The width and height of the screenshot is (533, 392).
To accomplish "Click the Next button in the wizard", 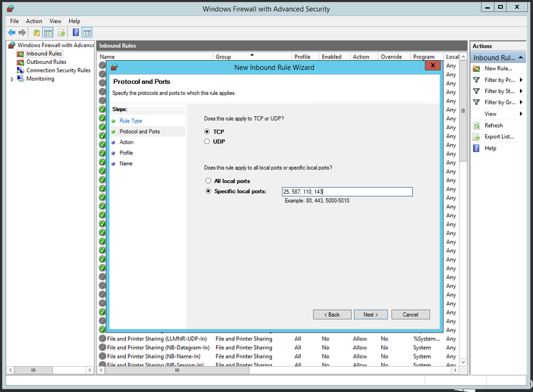I will pos(371,315).
